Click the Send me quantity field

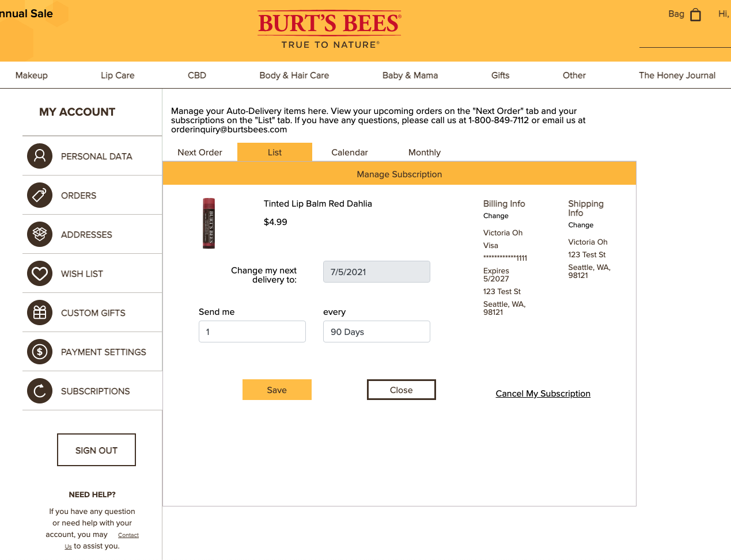pyautogui.click(x=252, y=332)
